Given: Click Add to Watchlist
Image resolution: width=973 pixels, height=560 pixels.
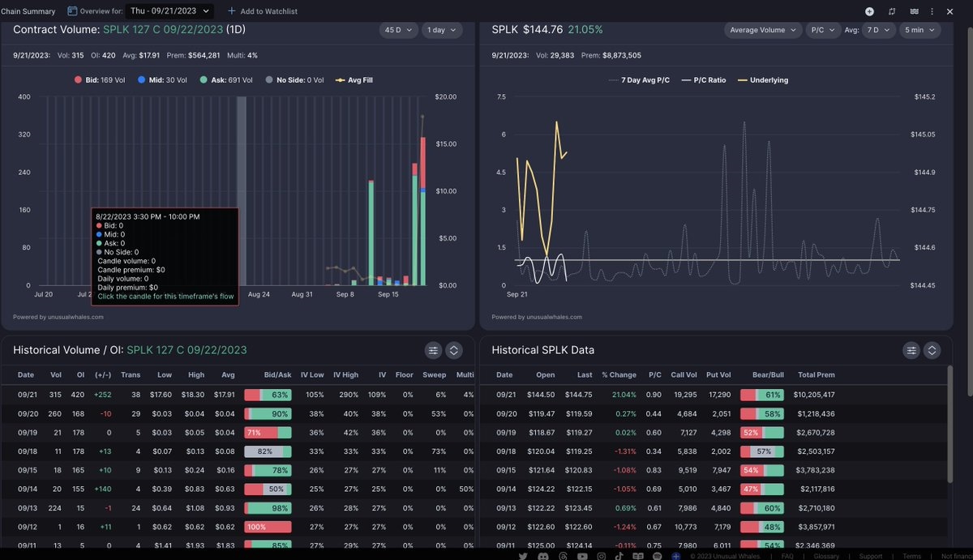Looking at the screenshot, I should (x=263, y=11).
